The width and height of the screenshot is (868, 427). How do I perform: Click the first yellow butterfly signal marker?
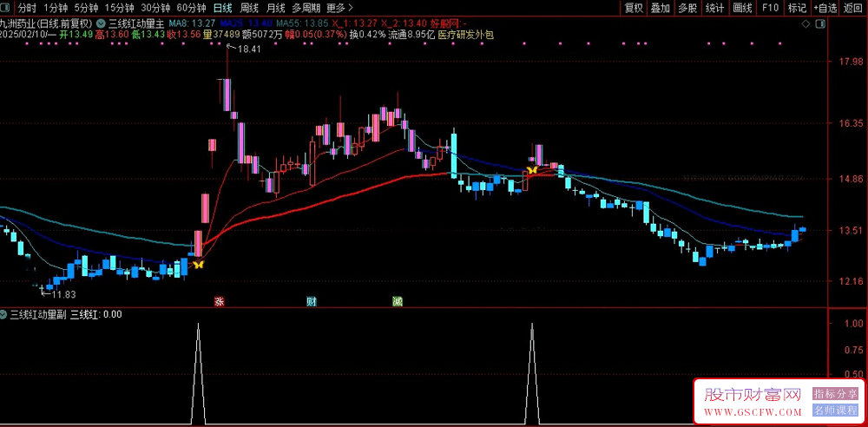coord(198,265)
